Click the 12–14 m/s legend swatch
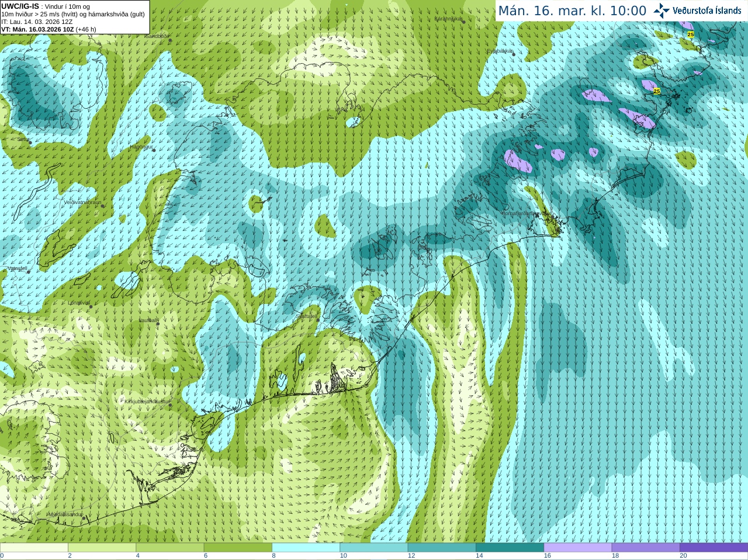Viewport: 748px width, 560px height. pos(442,548)
